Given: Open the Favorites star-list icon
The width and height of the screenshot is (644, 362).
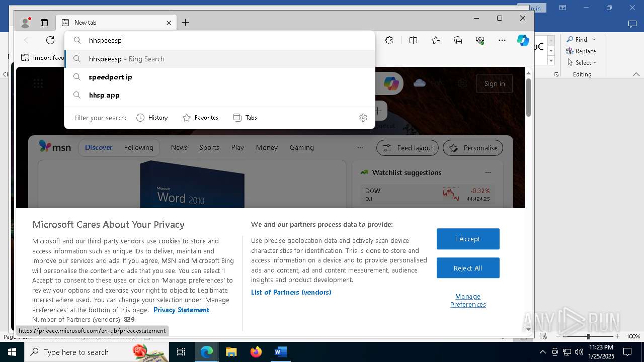Looking at the screenshot, I should pyautogui.click(x=435, y=40).
